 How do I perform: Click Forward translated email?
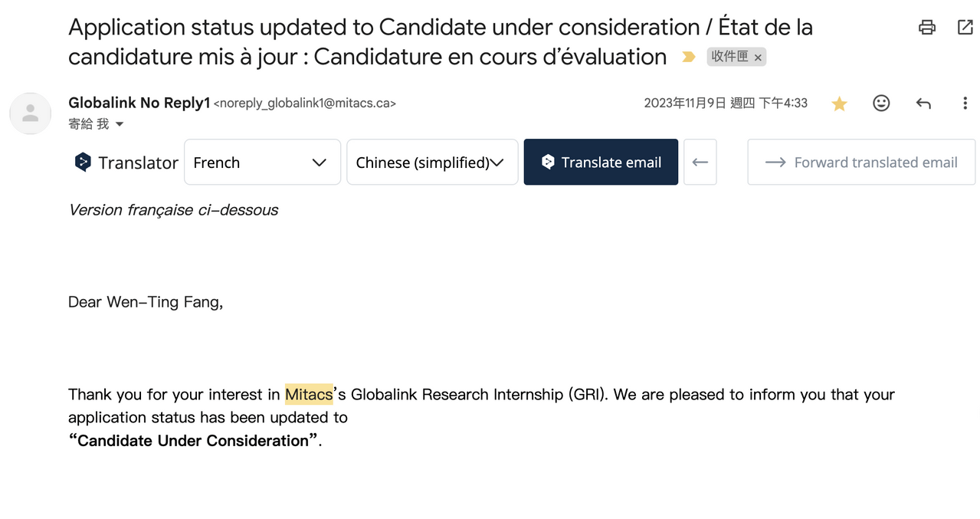coord(860,162)
